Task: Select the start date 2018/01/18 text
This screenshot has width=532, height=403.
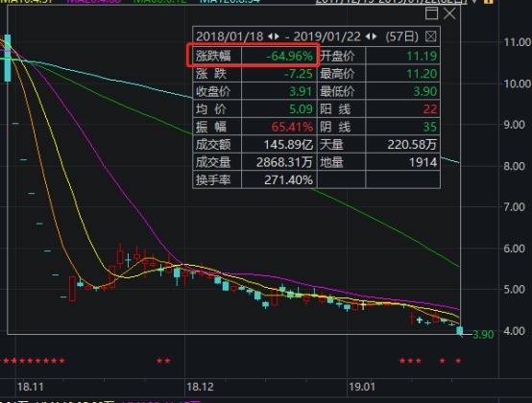Action: pos(230,36)
